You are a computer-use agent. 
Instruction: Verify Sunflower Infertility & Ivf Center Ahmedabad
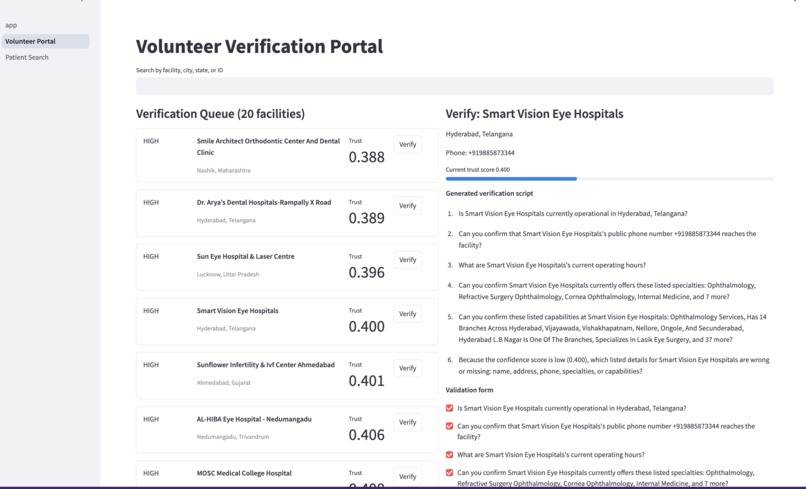pos(408,368)
